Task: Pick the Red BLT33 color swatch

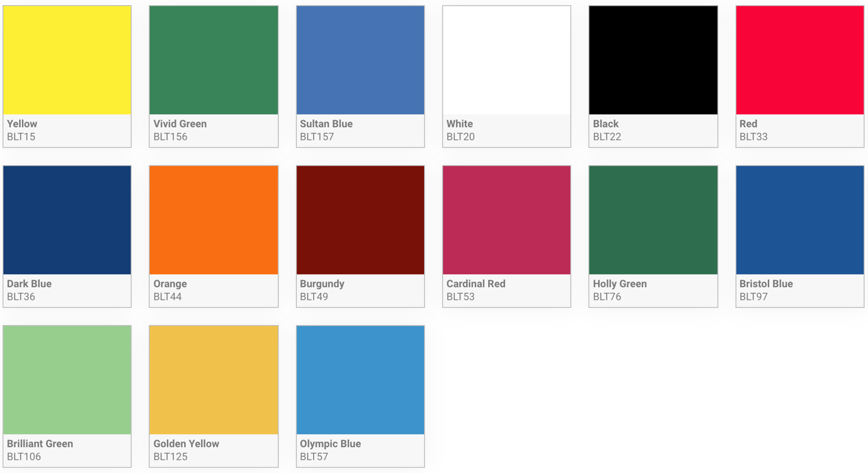Action: [799, 60]
